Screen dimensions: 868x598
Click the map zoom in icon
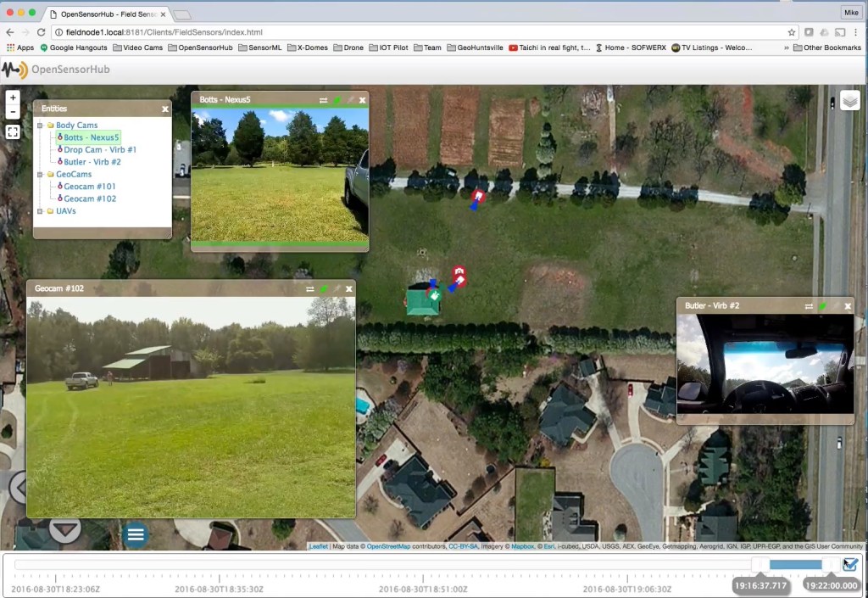click(12, 98)
